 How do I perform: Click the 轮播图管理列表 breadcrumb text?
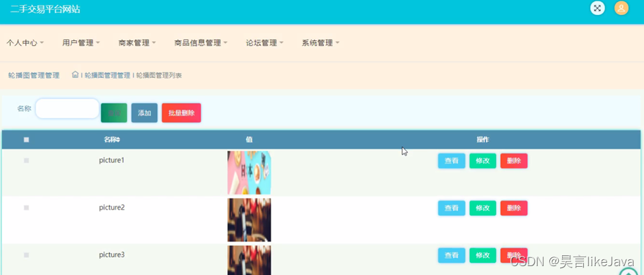160,75
